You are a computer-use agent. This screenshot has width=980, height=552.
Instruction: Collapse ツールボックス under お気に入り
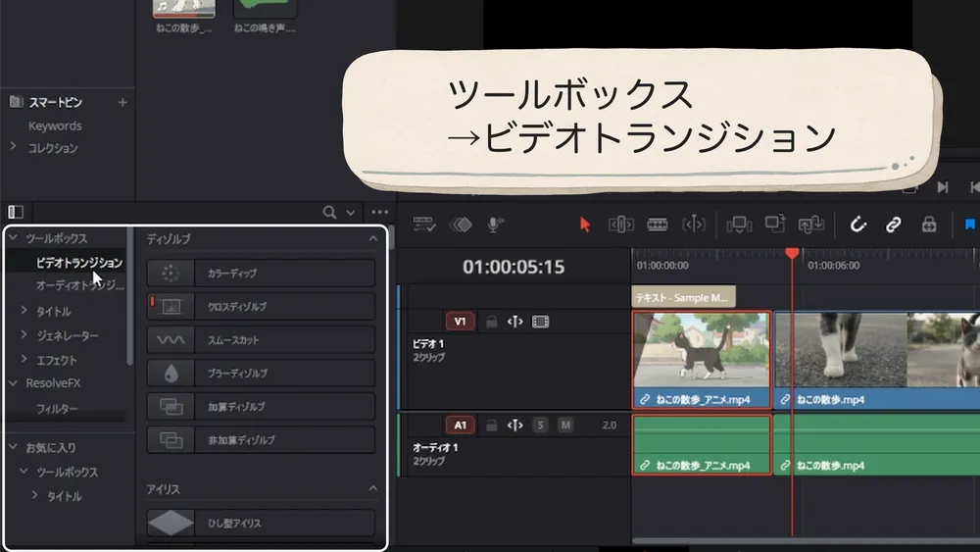point(24,471)
